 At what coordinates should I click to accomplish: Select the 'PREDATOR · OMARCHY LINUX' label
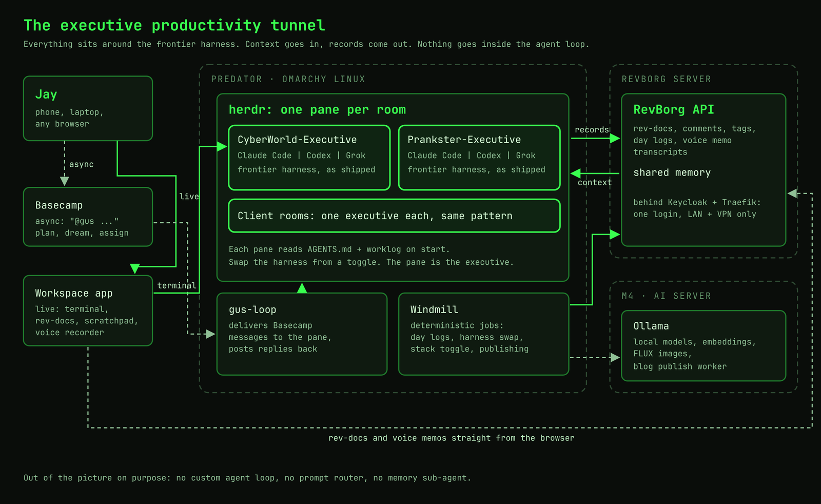click(288, 79)
